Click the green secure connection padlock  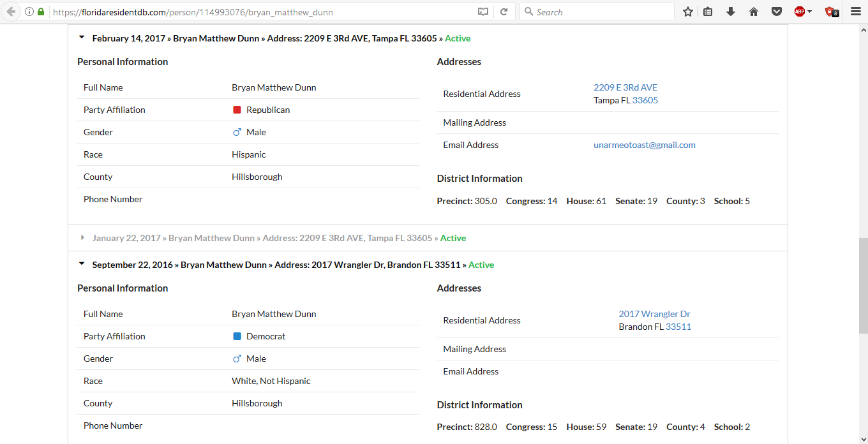[41, 11]
